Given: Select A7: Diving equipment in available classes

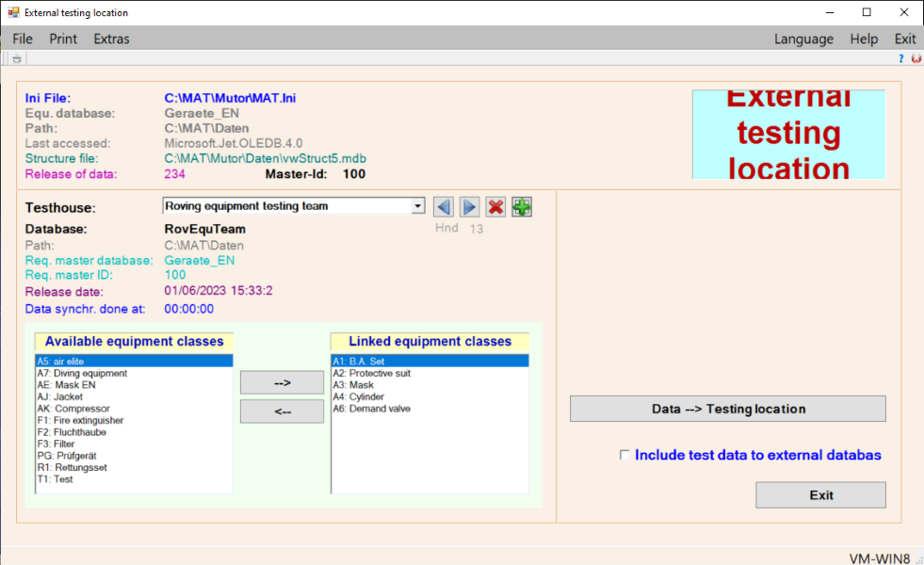Looking at the screenshot, I should (x=82, y=374).
